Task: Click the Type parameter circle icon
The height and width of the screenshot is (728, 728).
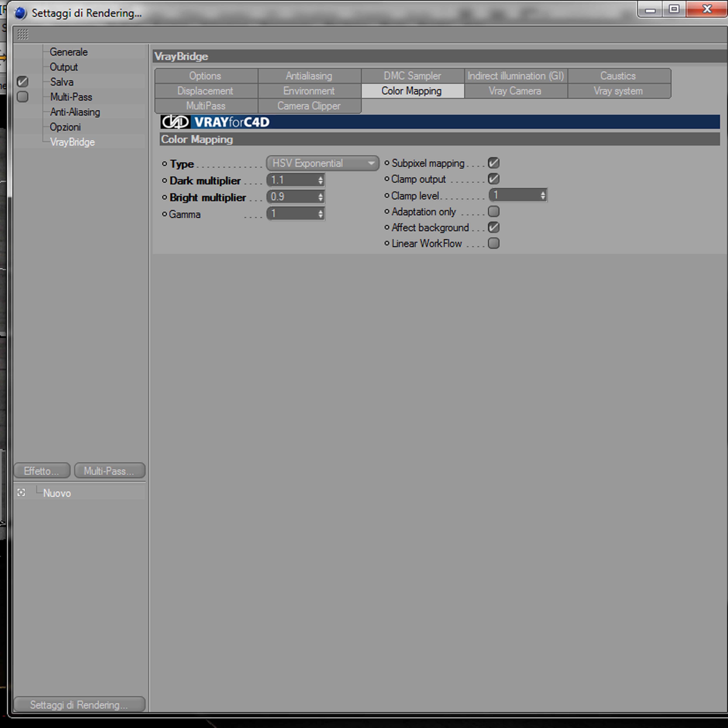Action: [164, 164]
